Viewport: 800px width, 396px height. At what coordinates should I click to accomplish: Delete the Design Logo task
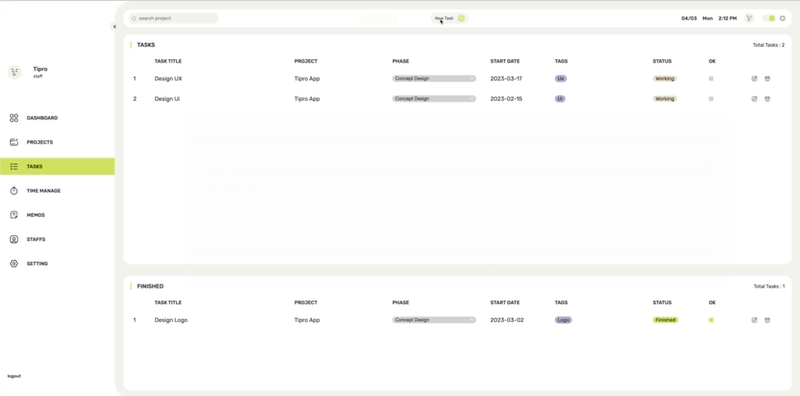click(x=767, y=320)
